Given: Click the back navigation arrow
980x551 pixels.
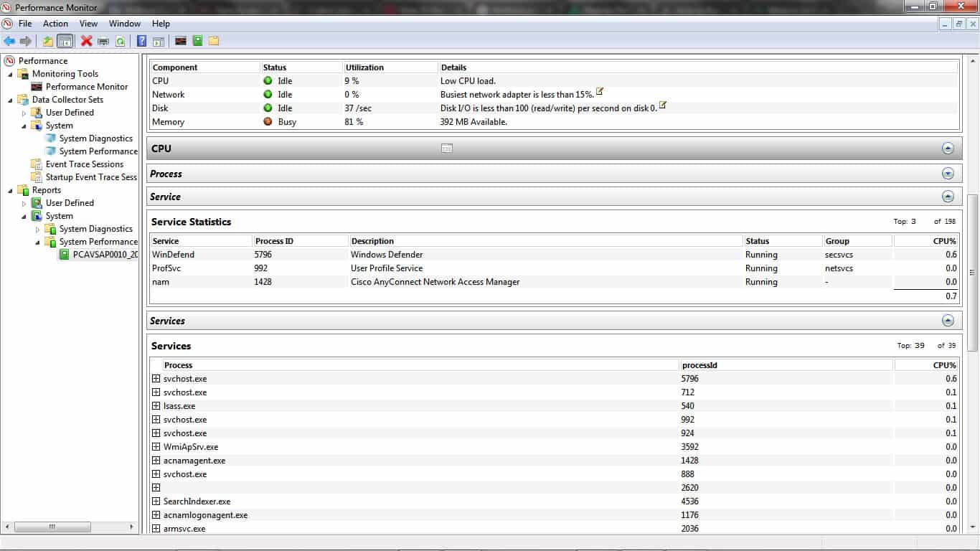Looking at the screenshot, I should coord(10,41).
